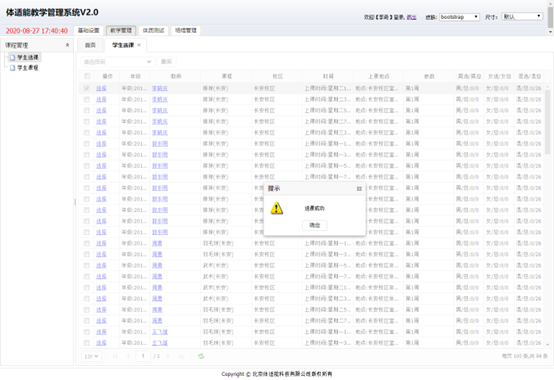554x380 pixels.
Task: Go to the previous page arrow
Action: (x=128, y=356)
